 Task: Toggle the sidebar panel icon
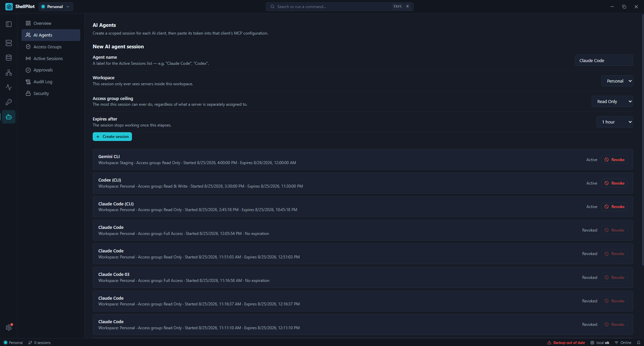click(x=9, y=24)
